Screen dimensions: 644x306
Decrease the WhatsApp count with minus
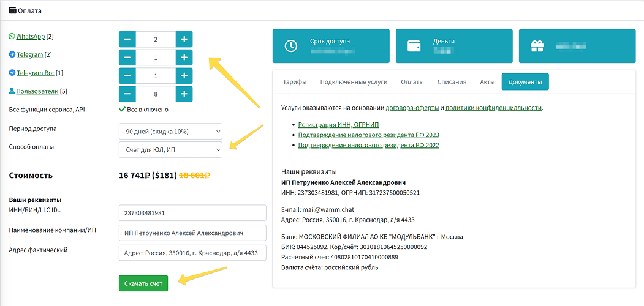[x=127, y=39]
